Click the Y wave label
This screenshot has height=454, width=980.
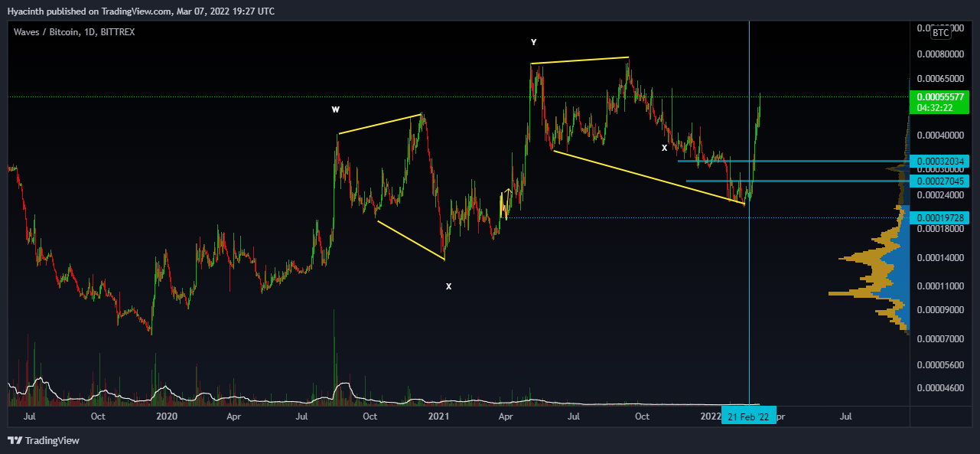[533, 42]
